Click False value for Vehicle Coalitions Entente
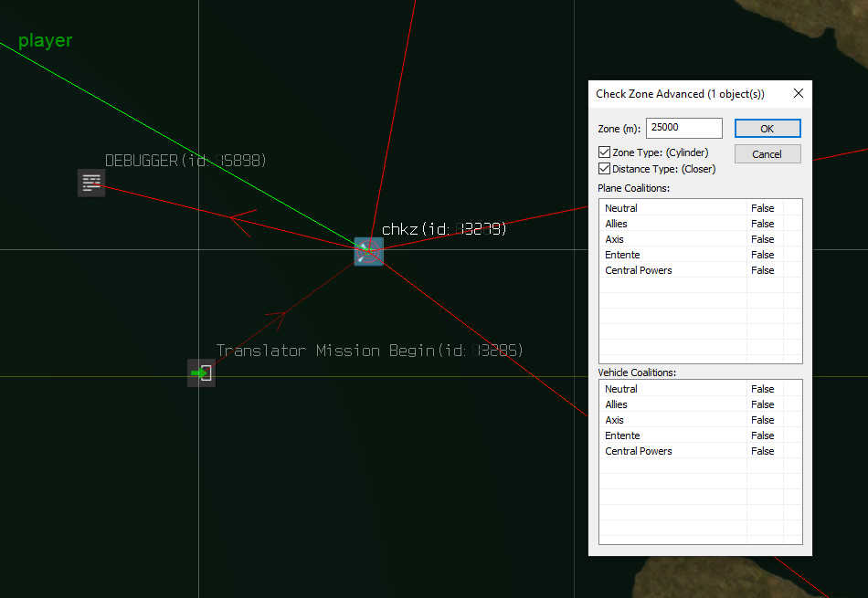 coord(762,435)
